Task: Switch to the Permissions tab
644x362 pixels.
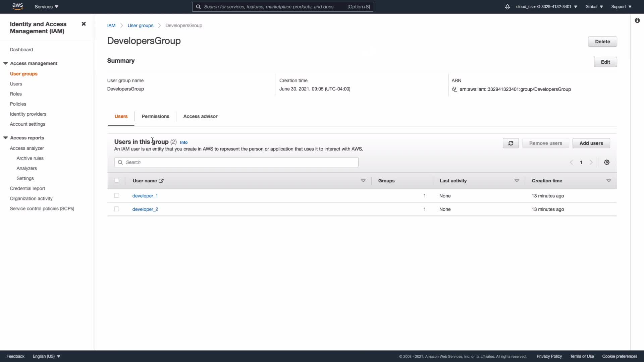Action: point(155,117)
